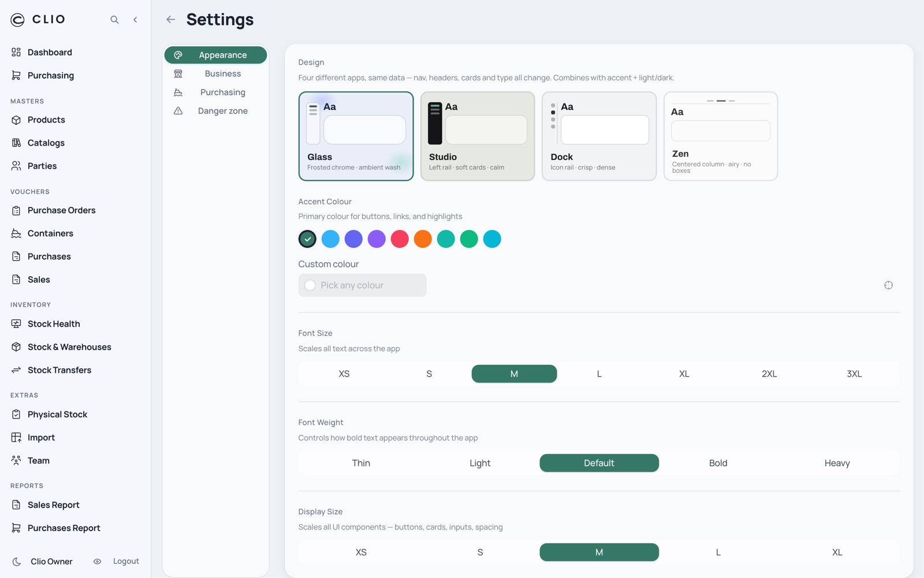Open the eyedropper colour picker icon

[x=888, y=285]
